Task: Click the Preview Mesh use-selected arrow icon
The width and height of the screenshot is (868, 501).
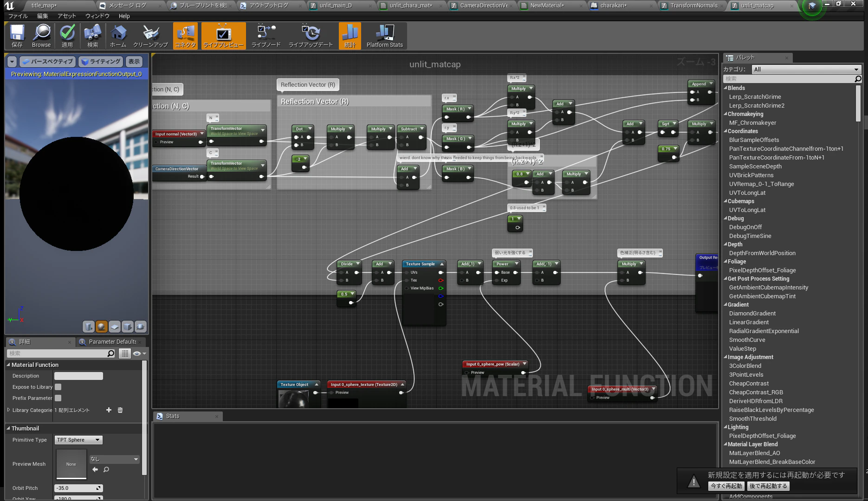Action: 95,469
